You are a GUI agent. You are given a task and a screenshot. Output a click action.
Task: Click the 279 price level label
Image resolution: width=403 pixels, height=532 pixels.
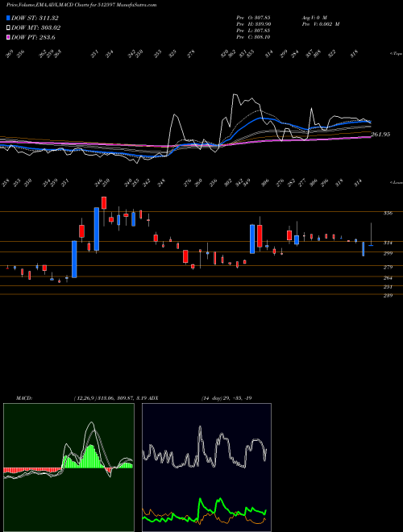point(388,268)
